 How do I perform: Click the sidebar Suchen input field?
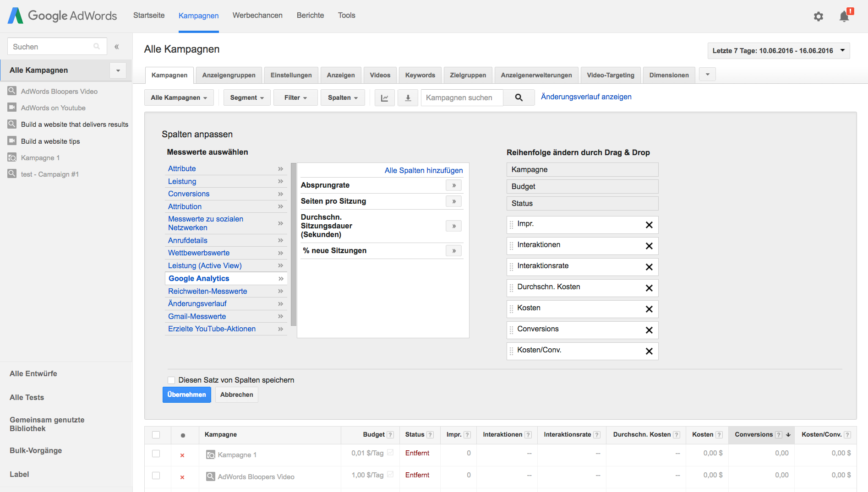pos(57,47)
